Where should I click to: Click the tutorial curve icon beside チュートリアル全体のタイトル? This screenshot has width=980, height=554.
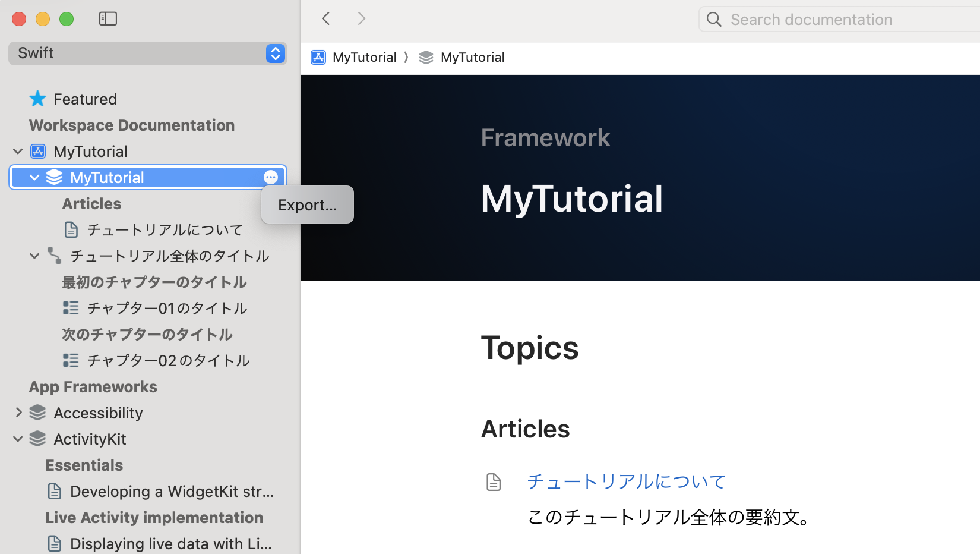pyautogui.click(x=54, y=256)
